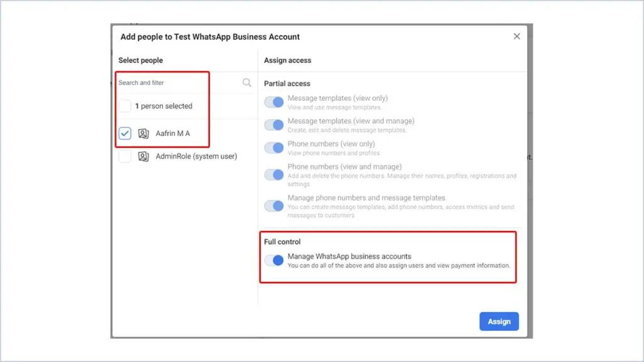Viewport: 644px width, 362px height.
Task: Click the '1 person selected' label
Action: point(164,106)
